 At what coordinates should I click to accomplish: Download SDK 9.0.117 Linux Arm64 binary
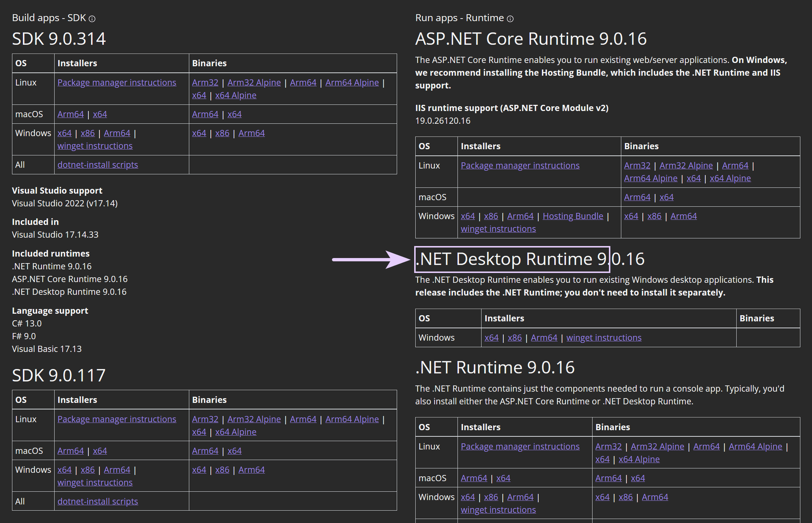pyautogui.click(x=303, y=419)
